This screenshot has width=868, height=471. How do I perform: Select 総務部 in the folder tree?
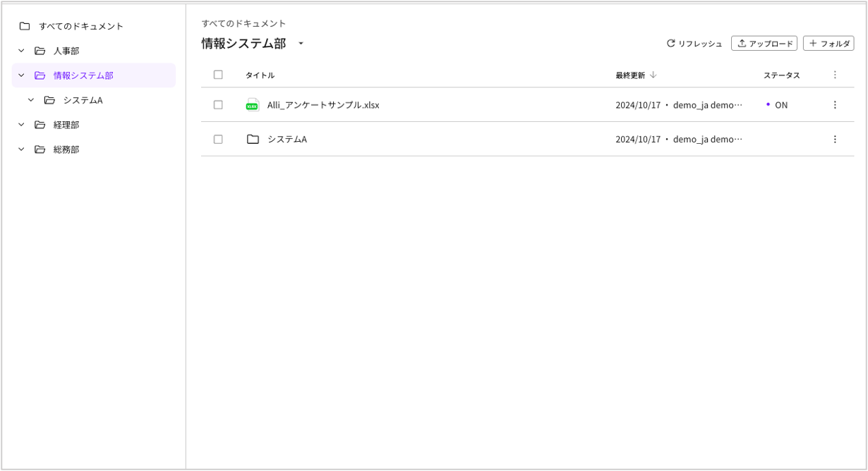click(x=66, y=149)
